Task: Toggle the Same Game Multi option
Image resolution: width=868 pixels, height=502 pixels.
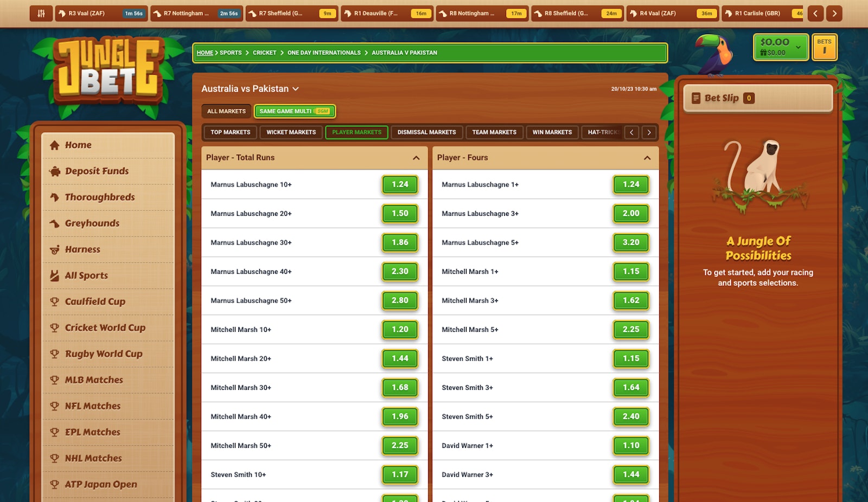Action: pyautogui.click(x=295, y=111)
